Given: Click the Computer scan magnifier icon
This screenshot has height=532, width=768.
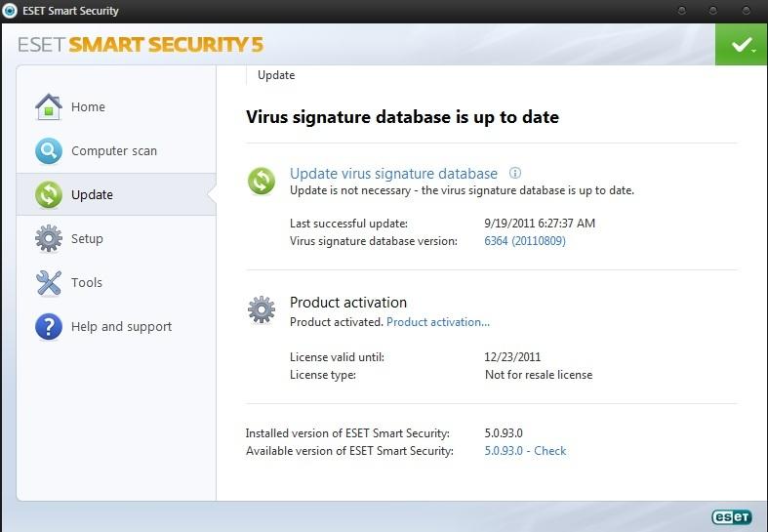Looking at the screenshot, I should [49, 151].
